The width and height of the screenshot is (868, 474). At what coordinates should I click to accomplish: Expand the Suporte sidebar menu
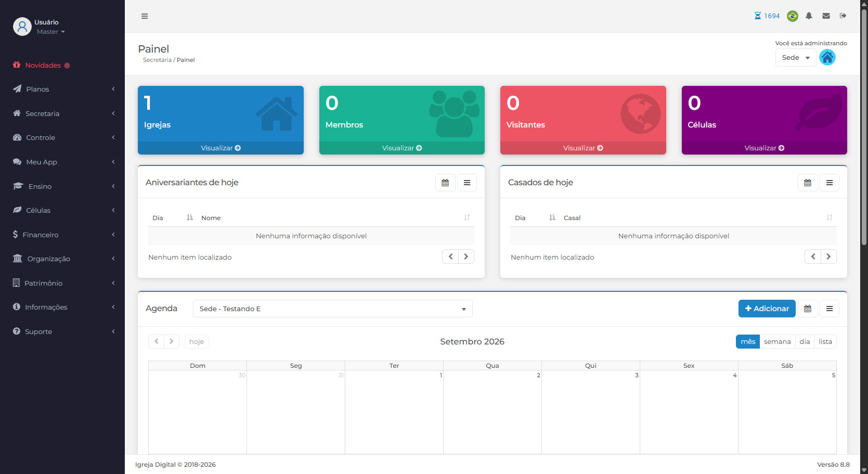[x=62, y=331]
